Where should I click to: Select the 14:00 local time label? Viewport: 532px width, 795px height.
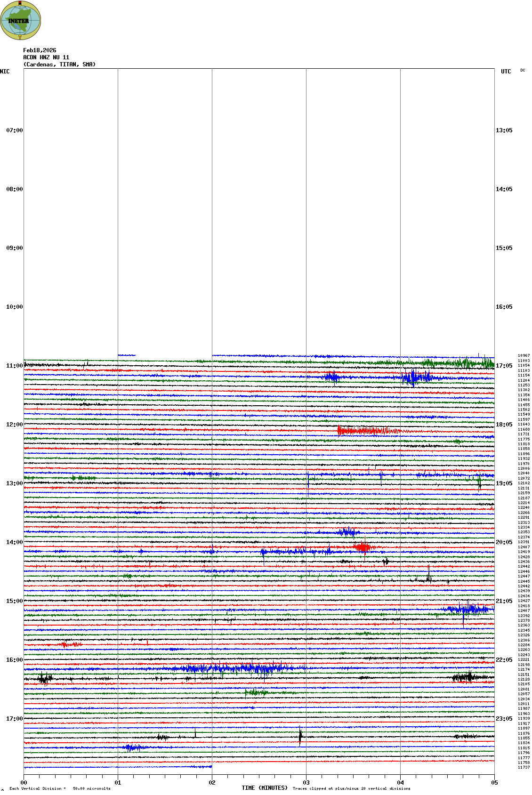(x=14, y=542)
